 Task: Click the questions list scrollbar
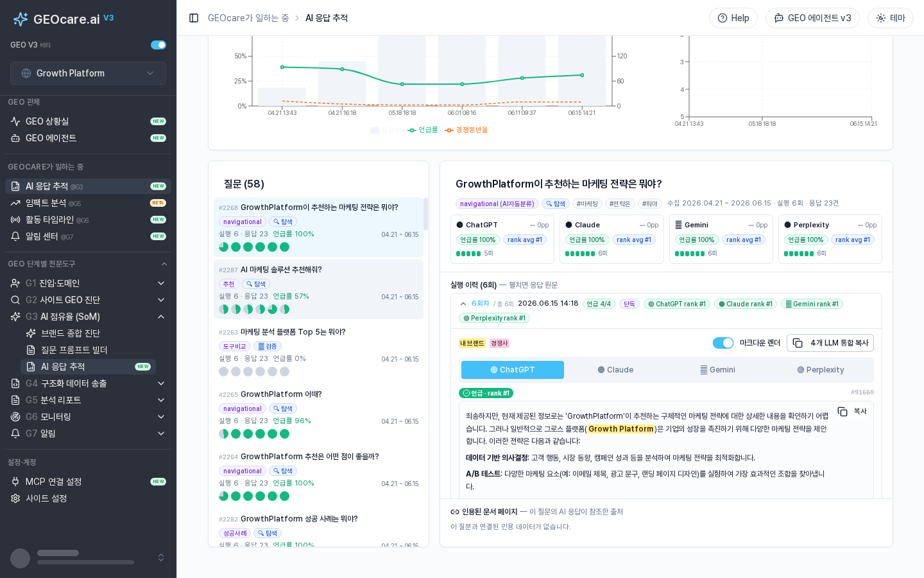425,214
